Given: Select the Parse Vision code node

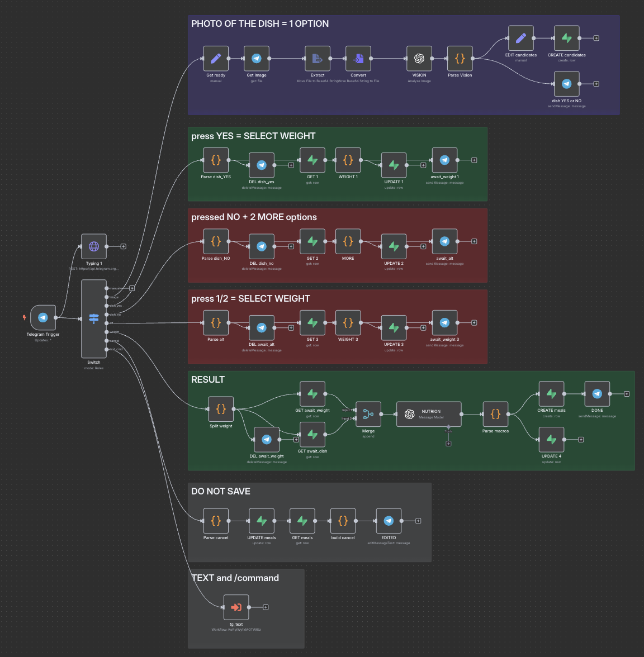Looking at the screenshot, I should point(460,59).
